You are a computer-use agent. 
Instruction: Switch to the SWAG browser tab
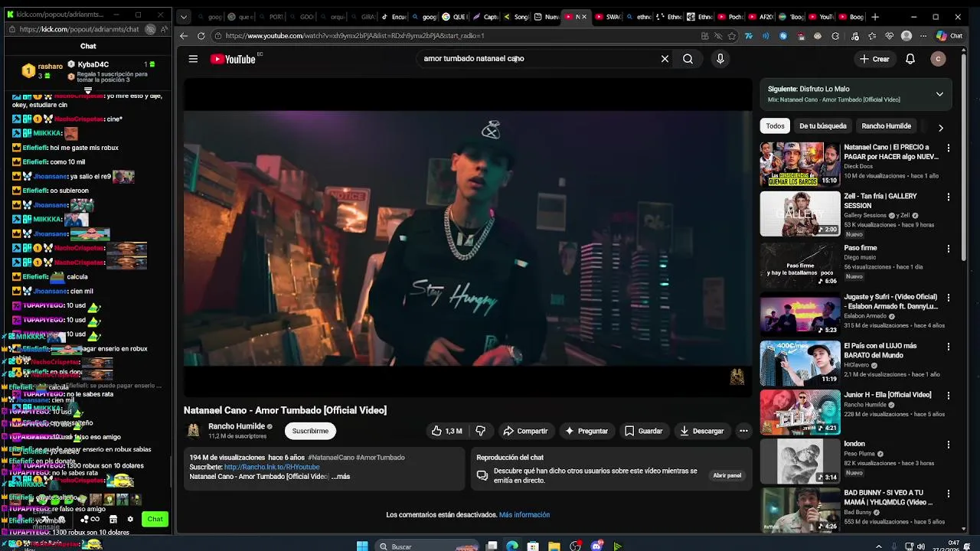tap(608, 17)
